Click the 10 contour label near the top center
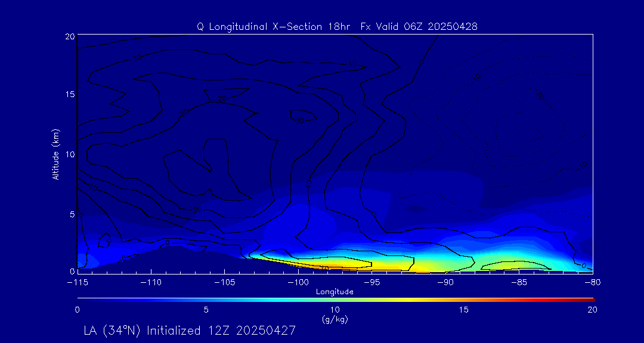The height and width of the screenshot is (343, 644). [353, 64]
